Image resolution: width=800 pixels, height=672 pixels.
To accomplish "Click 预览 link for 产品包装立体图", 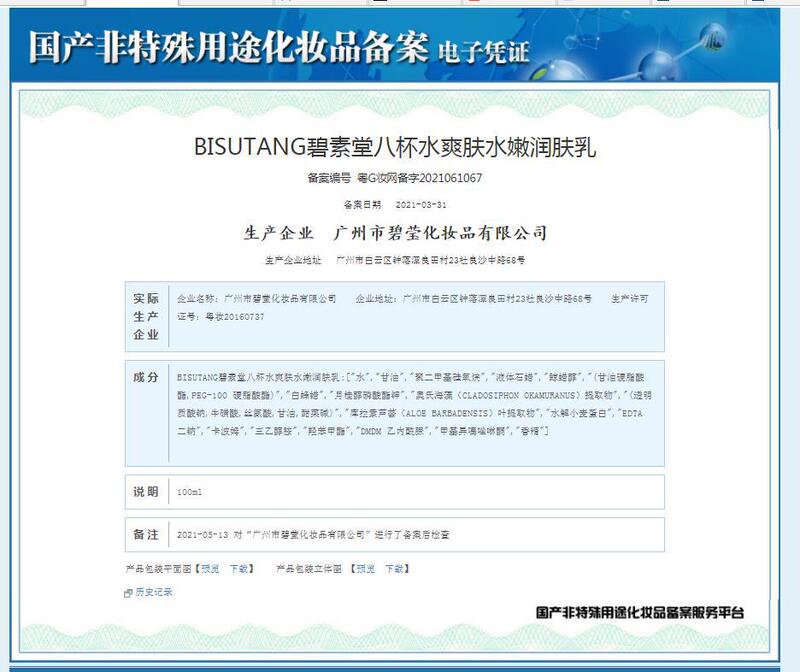I will (365, 568).
